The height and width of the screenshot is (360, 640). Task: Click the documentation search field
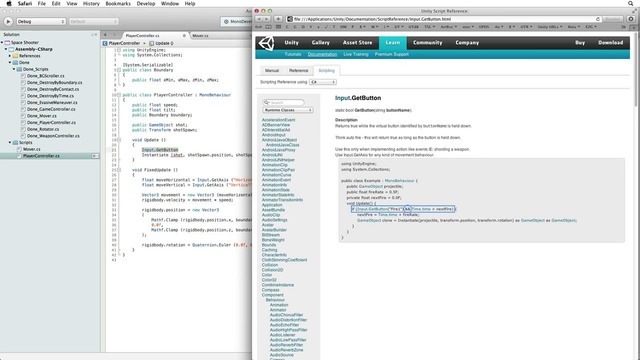[x=284, y=102]
